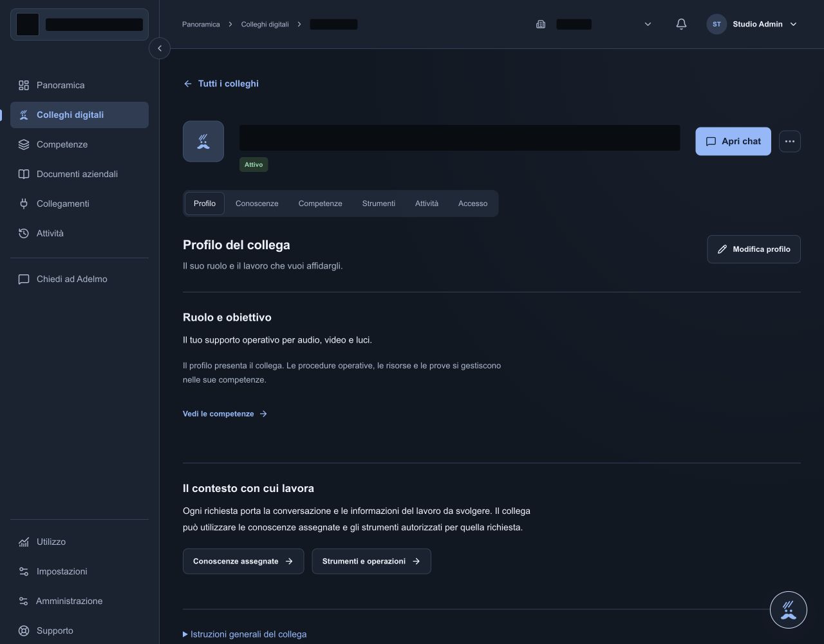Click the organization logo box in sidebar

coord(28,24)
